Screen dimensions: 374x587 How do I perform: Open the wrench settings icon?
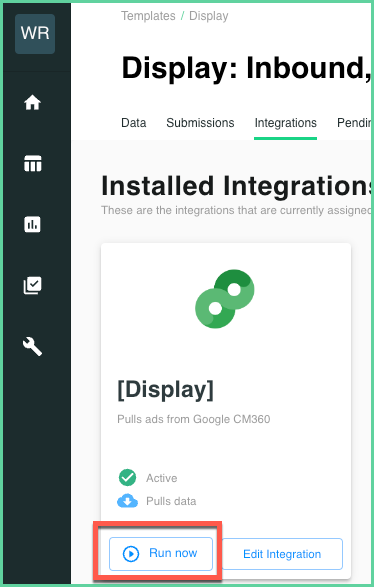(x=33, y=346)
